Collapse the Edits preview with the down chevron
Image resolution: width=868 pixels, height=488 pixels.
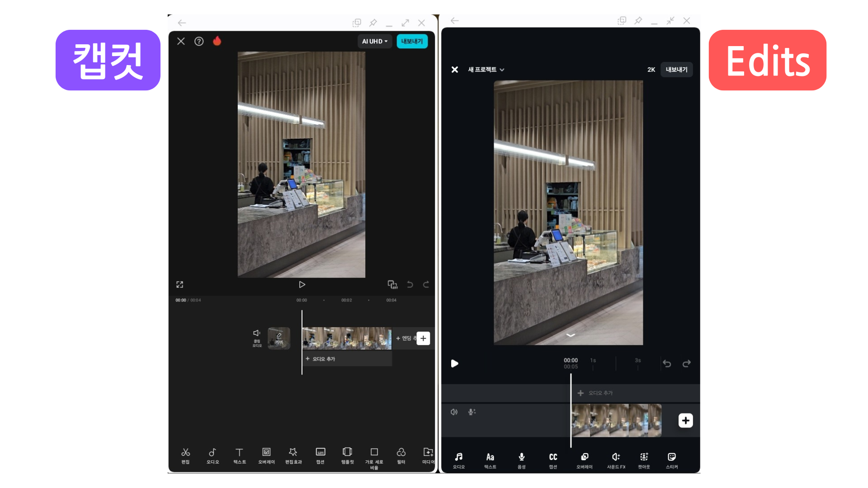coord(571,335)
